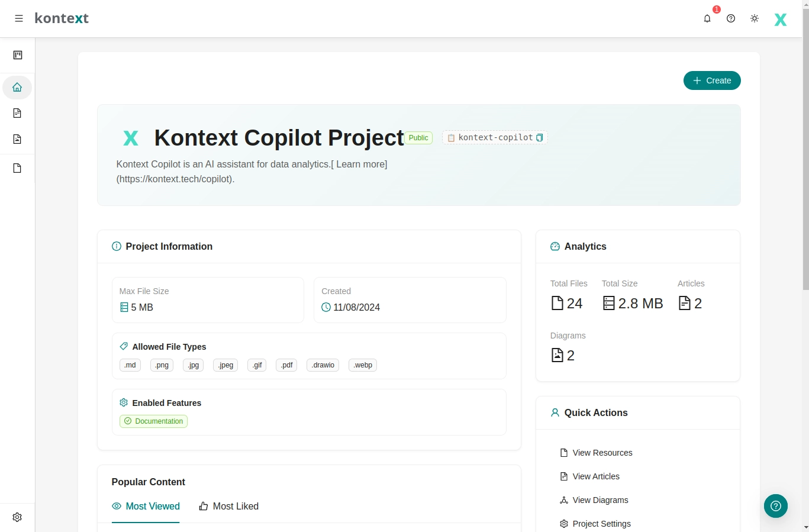Click the project logo X icon
The image size is (809, 532).
click(131, 138)
